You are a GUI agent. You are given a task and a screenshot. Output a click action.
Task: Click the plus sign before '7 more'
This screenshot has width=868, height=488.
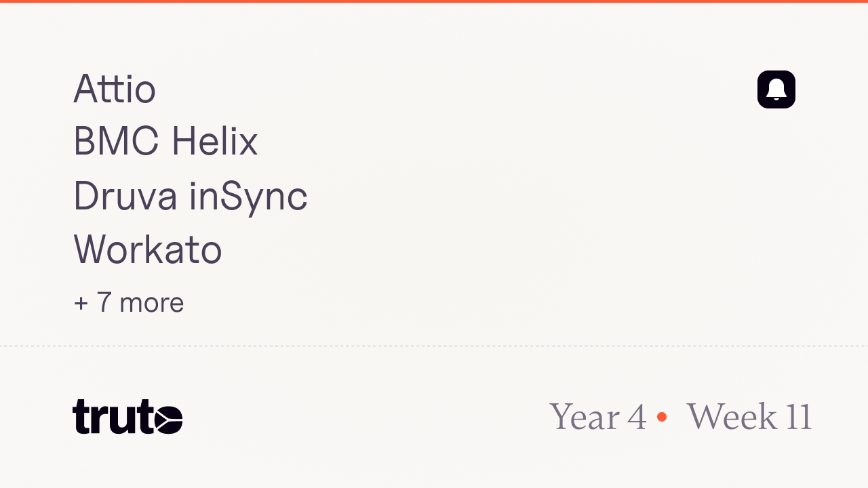point(81,303)
